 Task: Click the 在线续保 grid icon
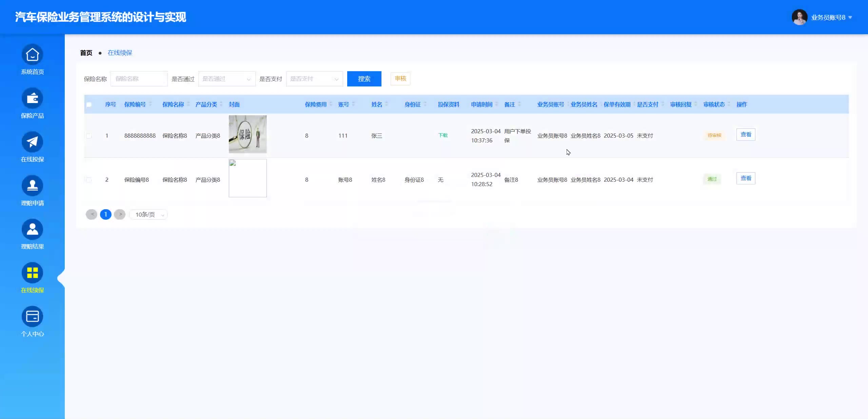click(32, 273)
